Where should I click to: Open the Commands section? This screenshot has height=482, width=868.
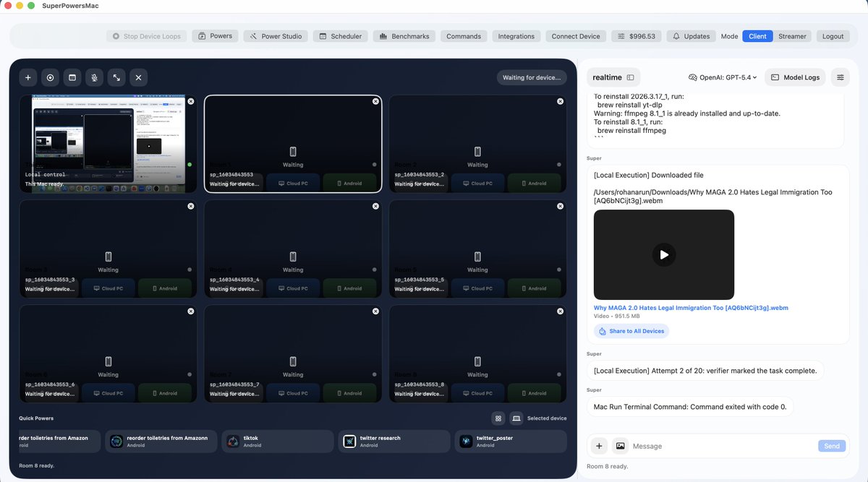point(464,36)
